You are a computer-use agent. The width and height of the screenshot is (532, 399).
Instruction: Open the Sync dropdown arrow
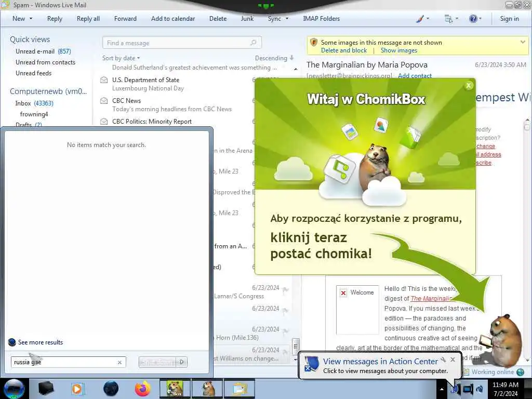tap(287, 19)
